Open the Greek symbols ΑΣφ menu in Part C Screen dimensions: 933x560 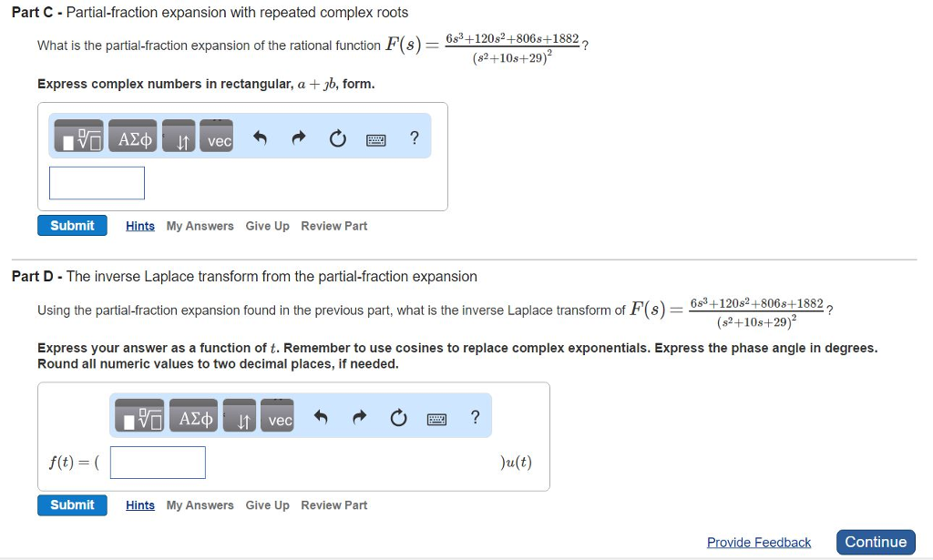tap(131, 137)
